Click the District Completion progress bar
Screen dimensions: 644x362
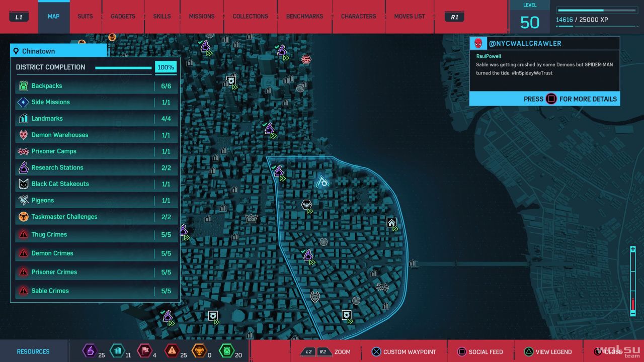123,68
